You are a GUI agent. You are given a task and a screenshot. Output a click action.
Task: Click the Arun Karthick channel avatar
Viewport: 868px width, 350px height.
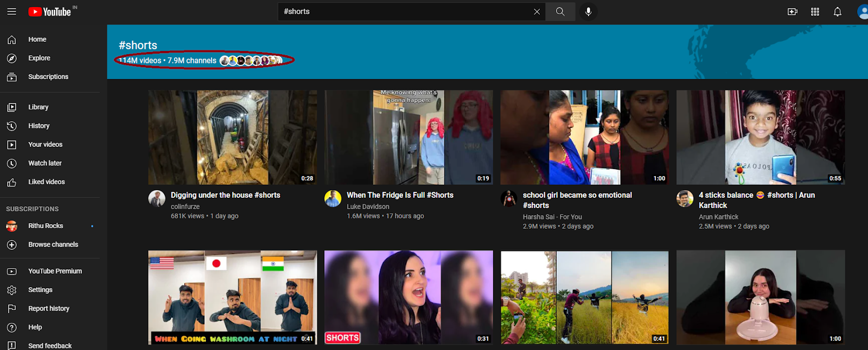(685, 198)
